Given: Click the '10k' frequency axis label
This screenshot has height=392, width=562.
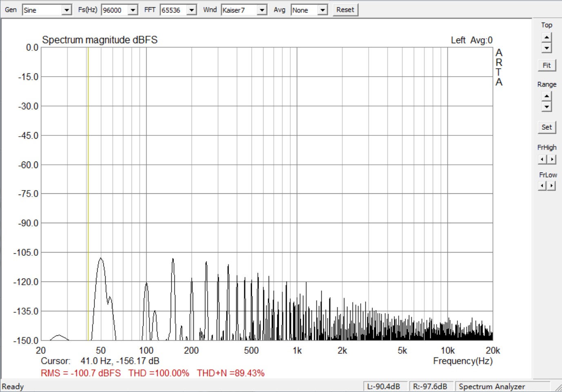Looking at the screenshot, I should coord(448,350).
